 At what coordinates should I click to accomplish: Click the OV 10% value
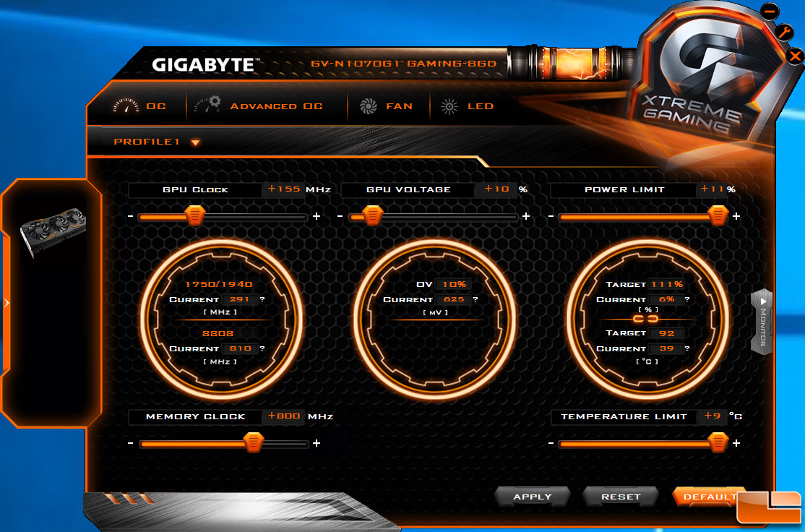tap(454, 285)
